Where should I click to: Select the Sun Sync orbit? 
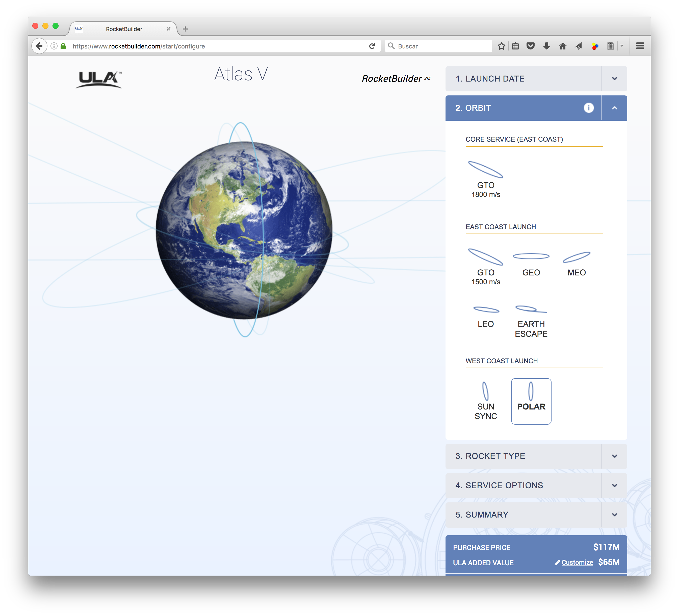486,401
